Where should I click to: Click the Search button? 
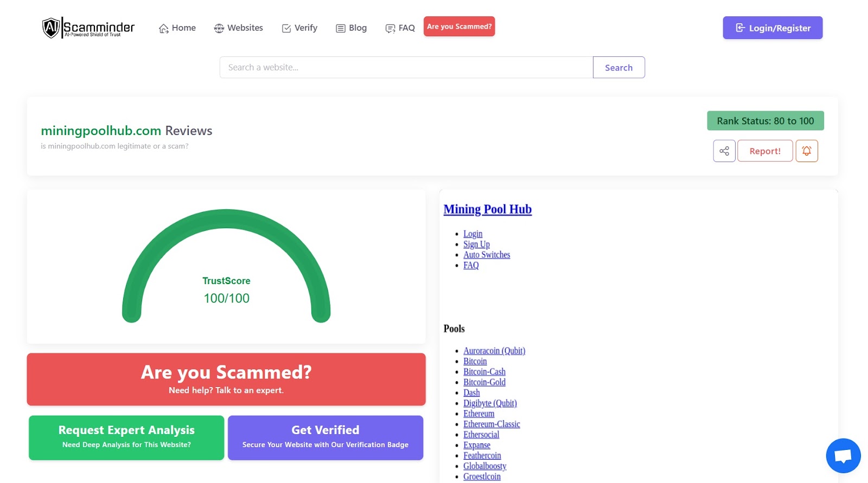(618, 67)
